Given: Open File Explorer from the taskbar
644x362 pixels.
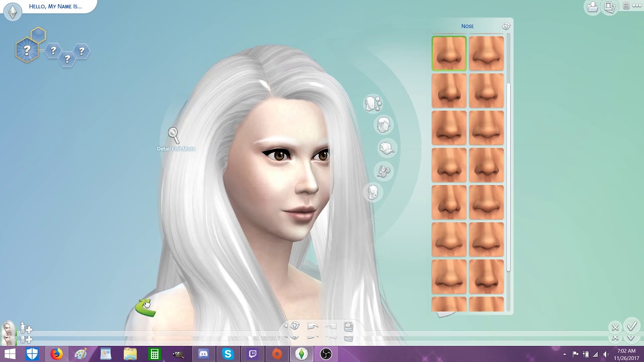Looking at the screenshot, I should click(x=130, y=354).
